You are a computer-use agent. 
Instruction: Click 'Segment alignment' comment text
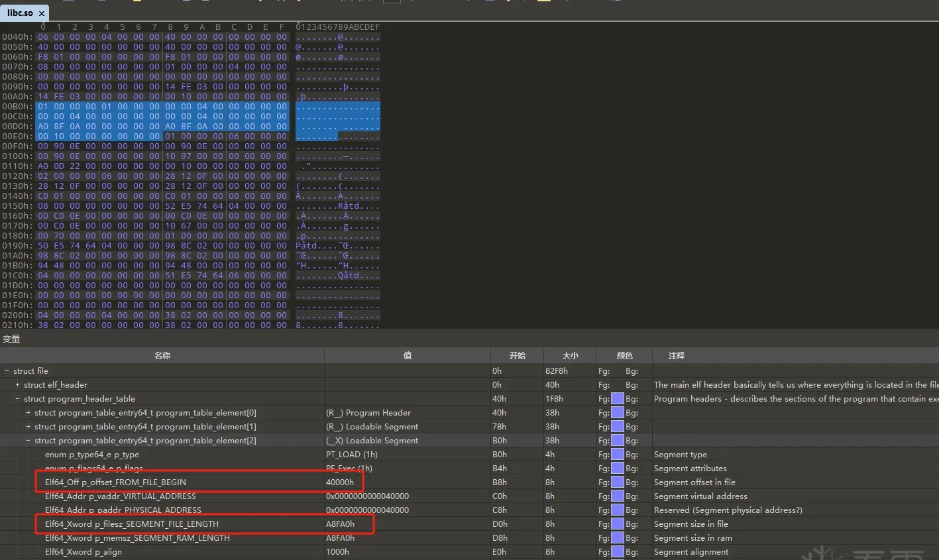pos(691,552)
